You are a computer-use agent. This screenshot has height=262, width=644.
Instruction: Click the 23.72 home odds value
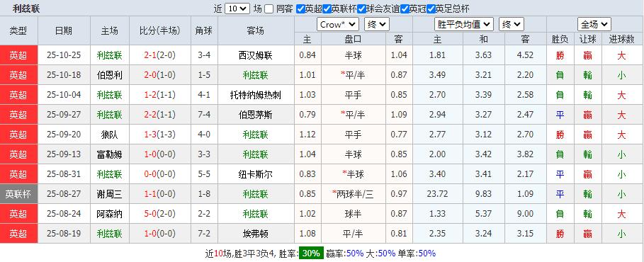coord(437,194)
